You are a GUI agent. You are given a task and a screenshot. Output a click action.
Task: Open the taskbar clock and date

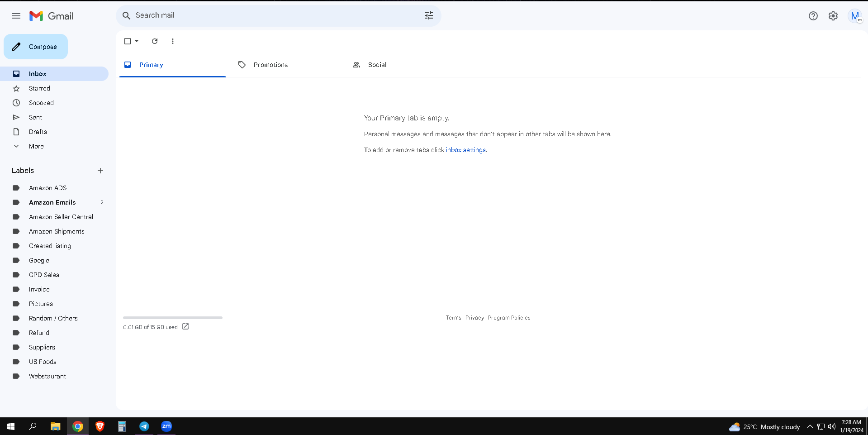pyautogui.click(x=852, y=426)
